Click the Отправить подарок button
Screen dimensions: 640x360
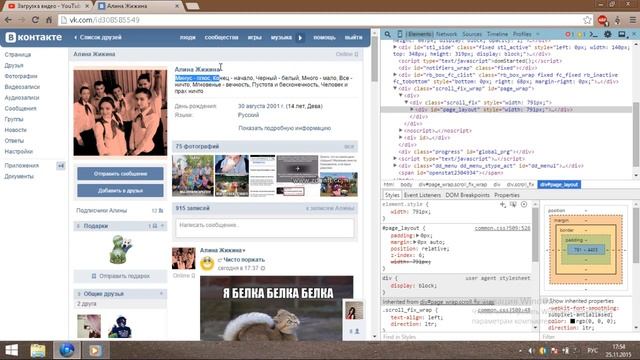coord(120,276)
